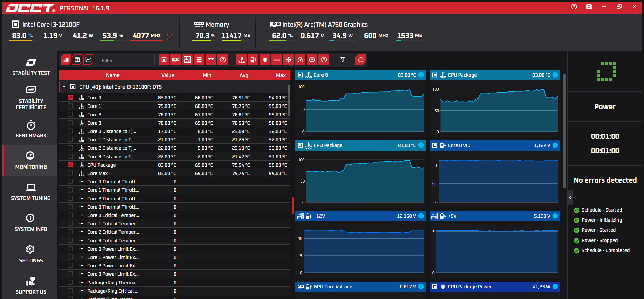The height and width of the screenshot is (299, 644).
Task: Check the Core 1 Critical Temperature checkbox
Action: coord(70,223)
